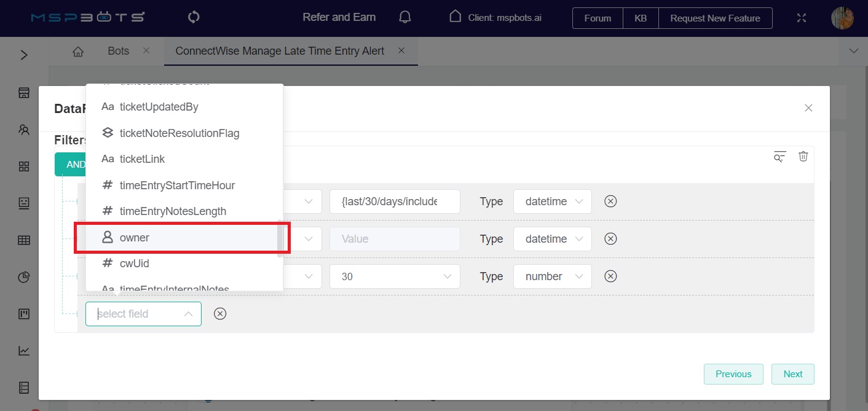Click the notification bell icon
Viewport: 868px width, 411px height.
pos(404,17)
